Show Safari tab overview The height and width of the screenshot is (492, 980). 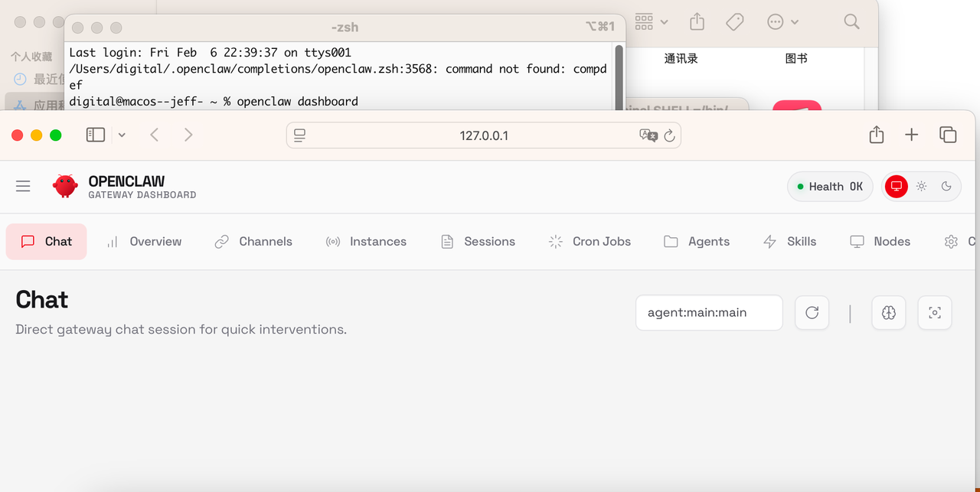coord(948,135)
